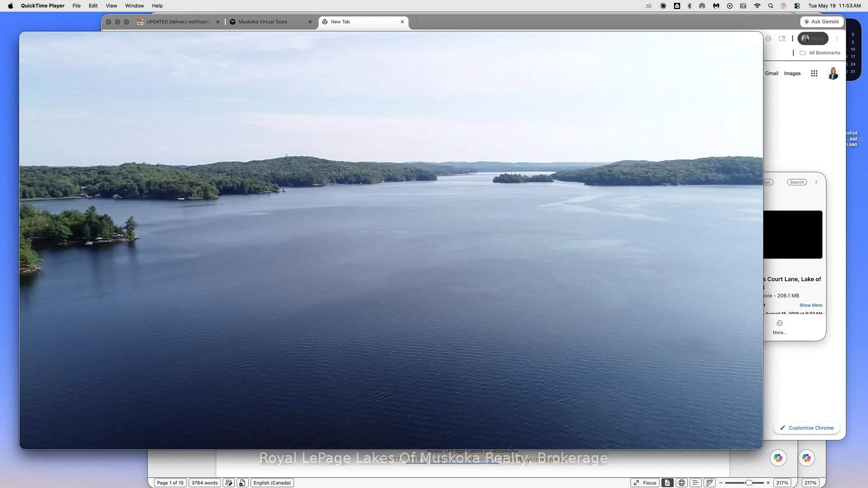Screen dimensions: 868x488
Task: Click the AirDrop menu bar icon
Action: 702,6
